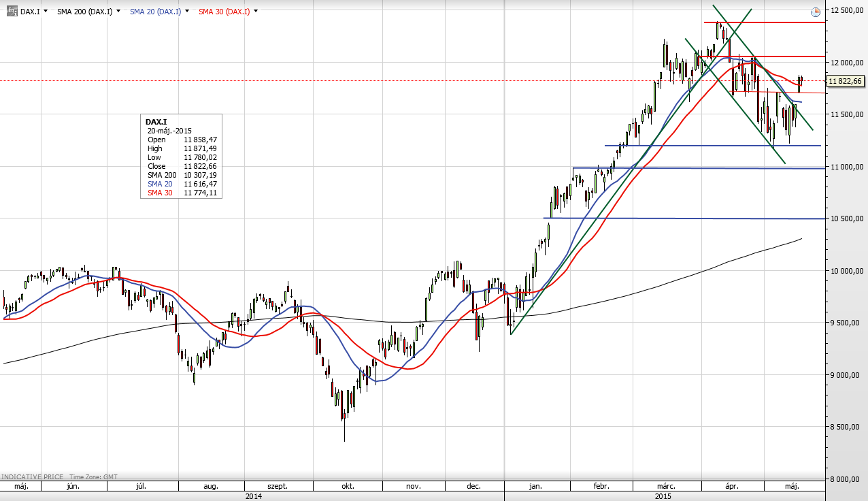Click the aug. month label
The width and height of the screenshot is (868, 501).
click(211, 487)
